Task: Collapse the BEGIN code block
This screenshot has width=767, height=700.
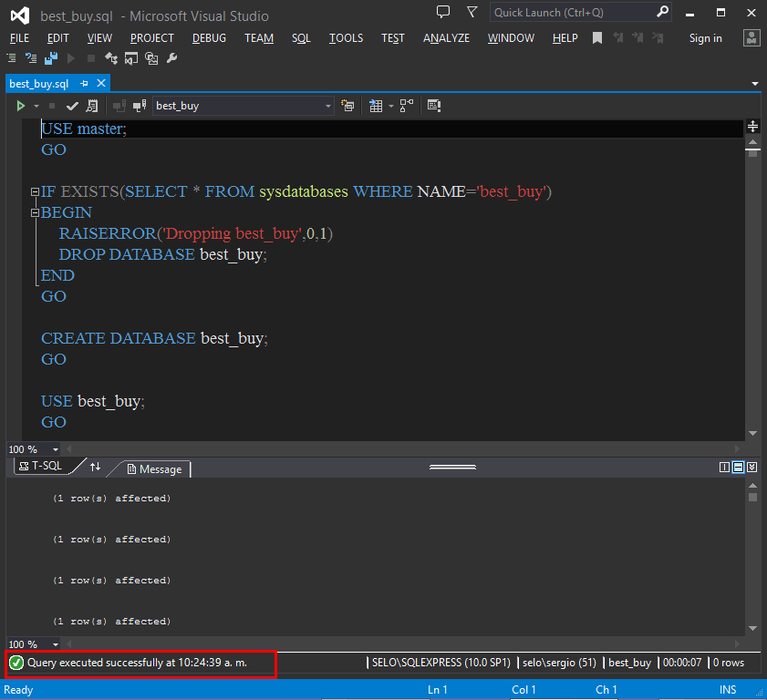Action: tap(35, 212)
